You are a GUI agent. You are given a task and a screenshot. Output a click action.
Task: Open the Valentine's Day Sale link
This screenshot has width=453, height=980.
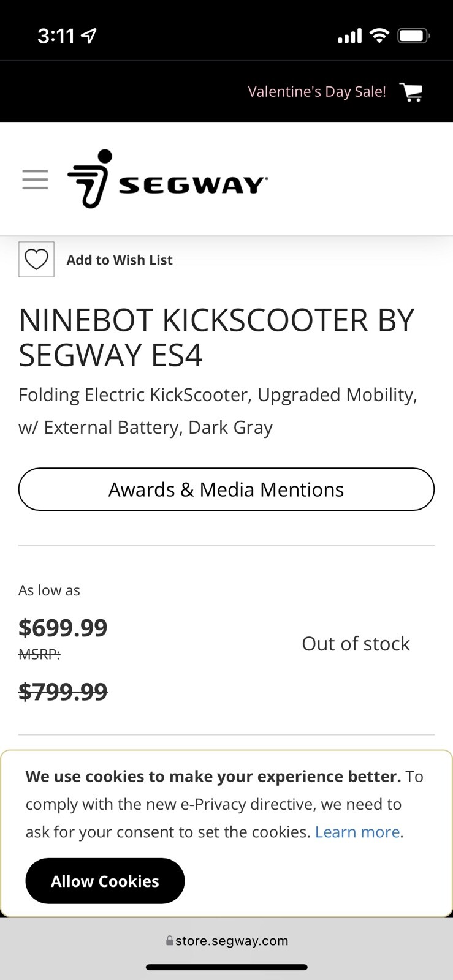click(x=316, y=92)
